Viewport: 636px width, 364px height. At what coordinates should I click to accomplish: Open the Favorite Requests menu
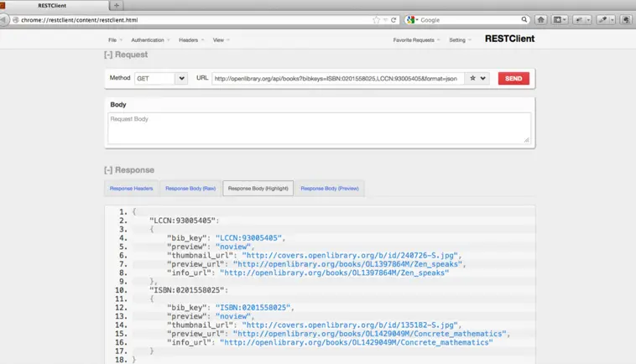click(416, 39)
